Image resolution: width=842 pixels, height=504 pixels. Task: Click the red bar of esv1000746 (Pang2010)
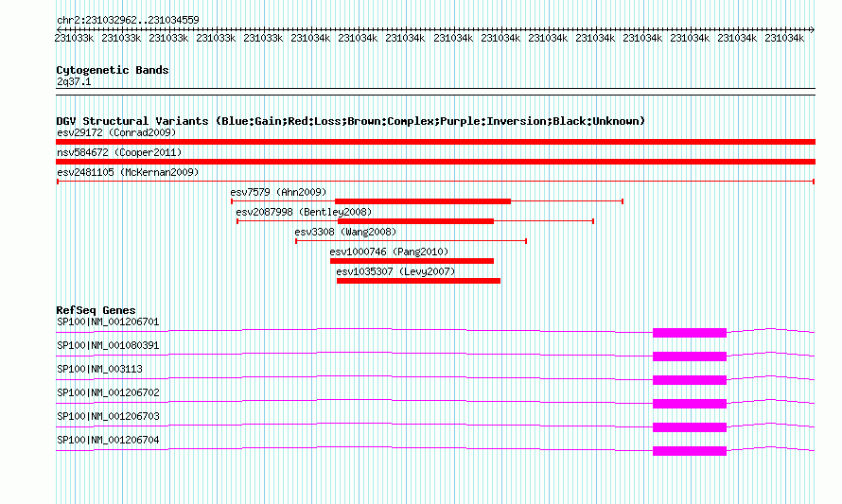[412, 261]
